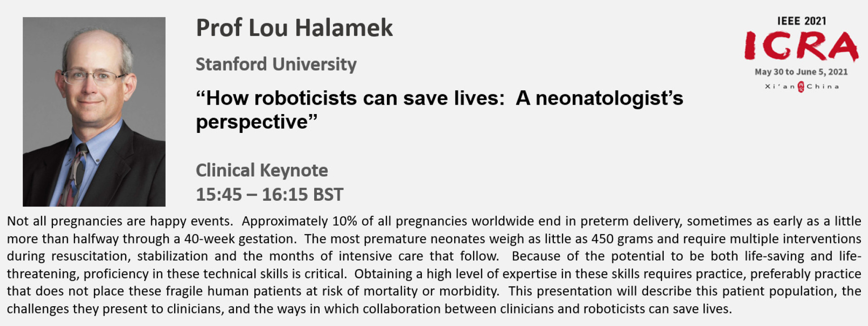Click the word "Xi'an" under the logo
Screen dimensions: 868x326
(x=780, y=87)
